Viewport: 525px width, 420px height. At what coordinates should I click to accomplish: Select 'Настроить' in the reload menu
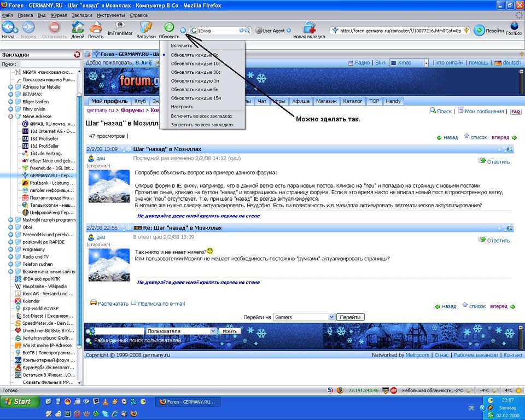[202, 107]
